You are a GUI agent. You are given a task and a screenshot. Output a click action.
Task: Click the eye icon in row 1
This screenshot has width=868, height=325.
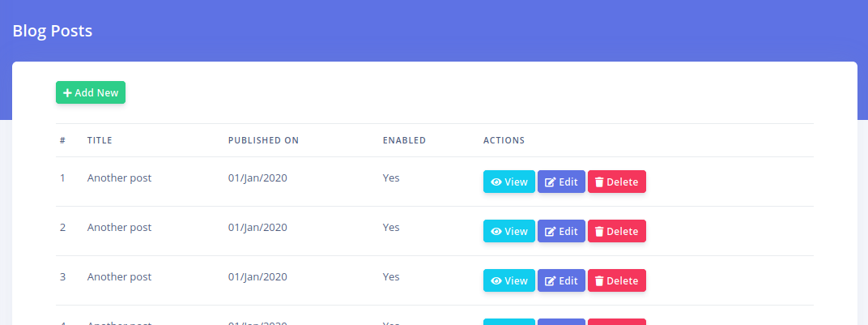point(496,182)
